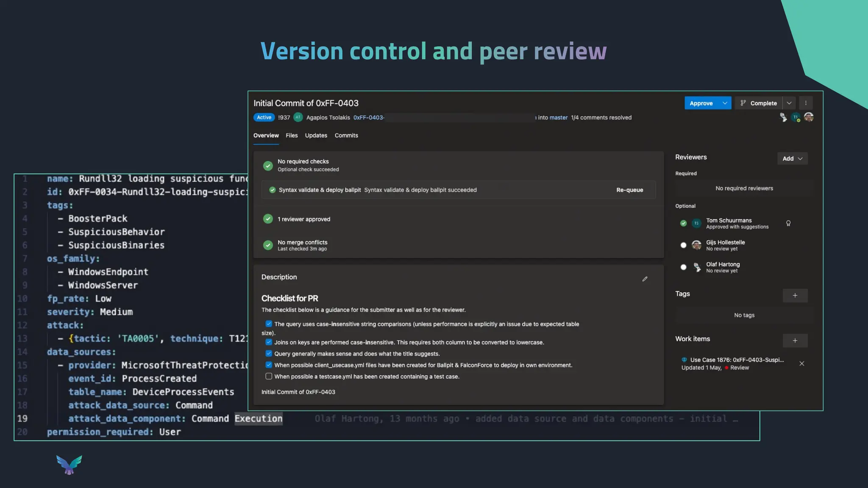
Task: Click the plus icon next to Tags
Action: tap(795, 295)
